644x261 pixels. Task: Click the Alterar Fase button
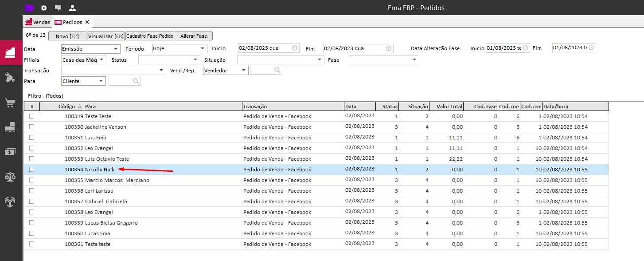(194, 36)
